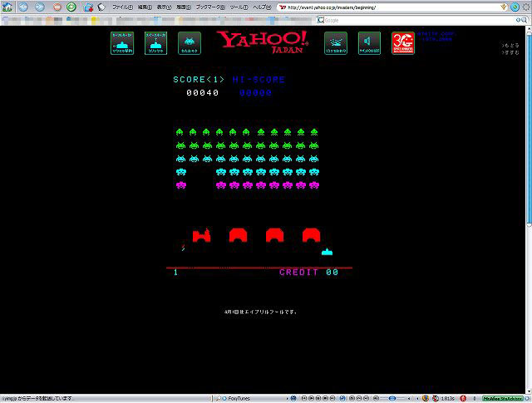Click the FoxyTunes mute icon left of volume slider

click(376, 399)
